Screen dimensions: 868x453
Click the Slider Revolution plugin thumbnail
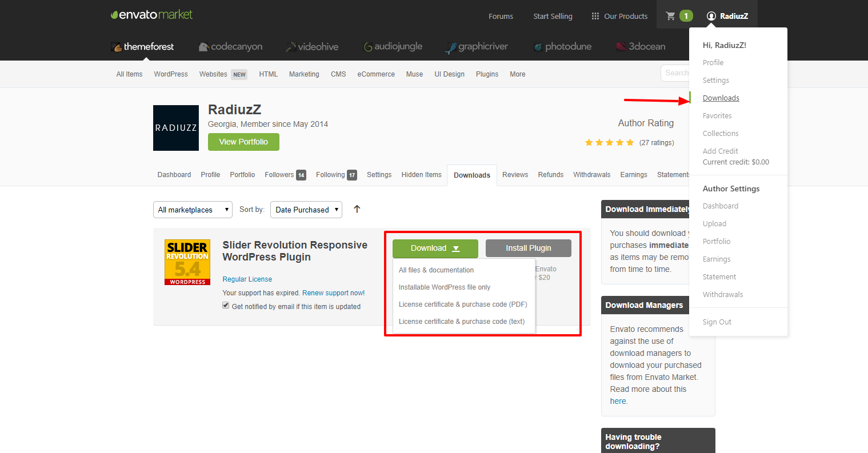[x=187, y=262]
